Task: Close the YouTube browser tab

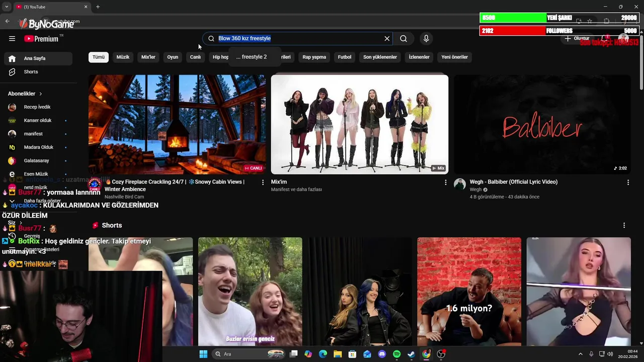Action: (86, 7)
